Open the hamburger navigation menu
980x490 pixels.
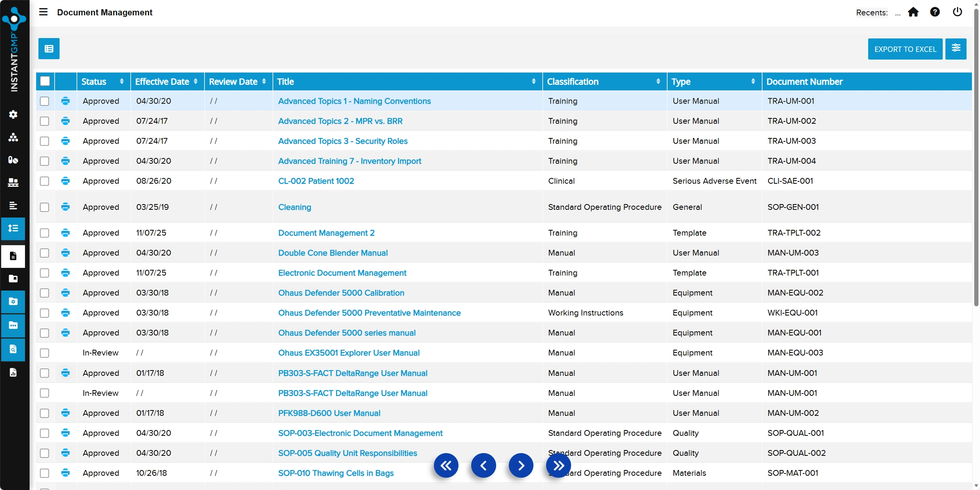click(43, 12)
